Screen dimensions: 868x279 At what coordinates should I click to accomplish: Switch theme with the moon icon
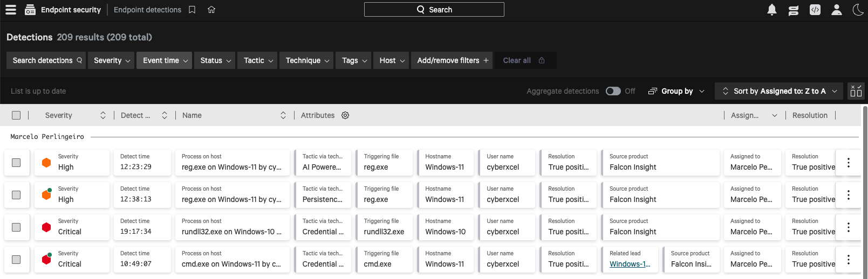[x=858, y=10]
